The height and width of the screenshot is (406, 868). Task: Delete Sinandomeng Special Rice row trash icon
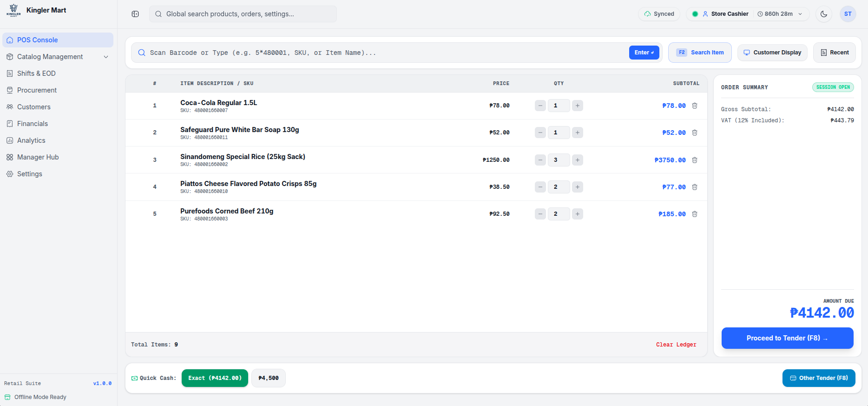pyautogui.click(x=695, y=160)
